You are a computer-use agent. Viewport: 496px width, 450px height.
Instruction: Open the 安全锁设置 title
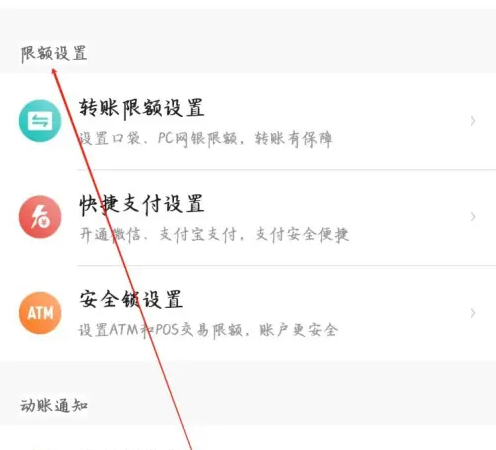click(x=131, y=299)
